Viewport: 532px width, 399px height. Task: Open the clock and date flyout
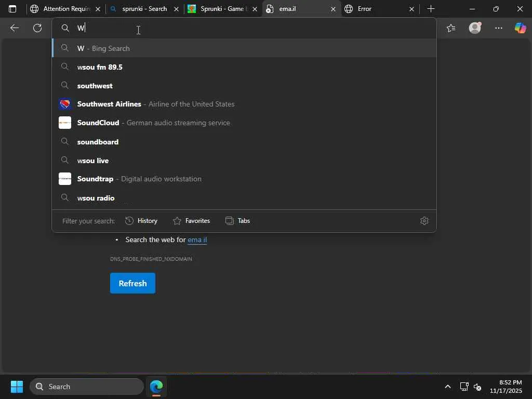click(506, 387)
